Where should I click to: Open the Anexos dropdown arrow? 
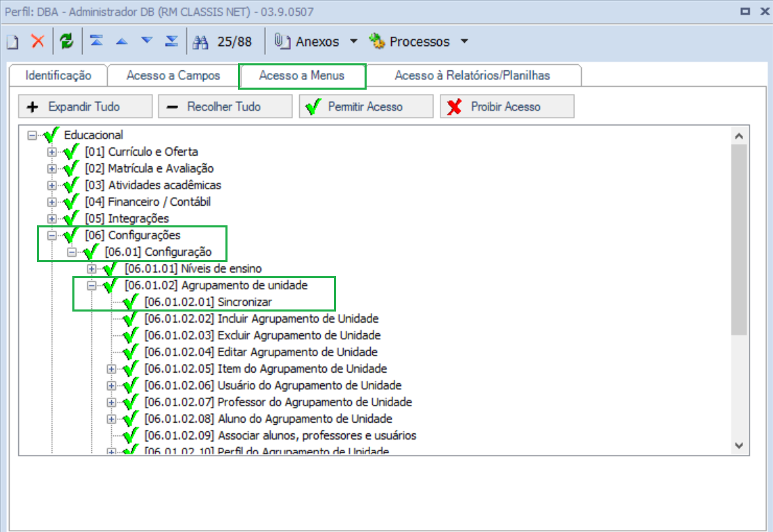[353, 42]
